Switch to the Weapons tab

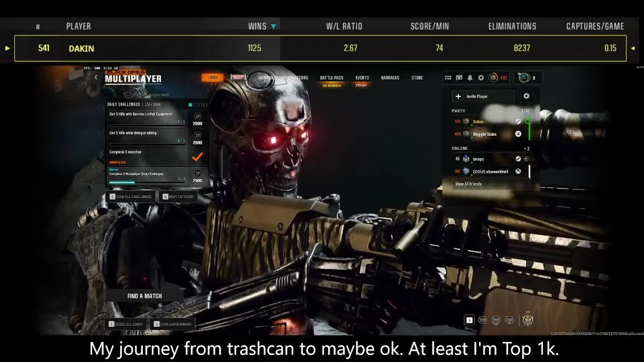(267, 78)
